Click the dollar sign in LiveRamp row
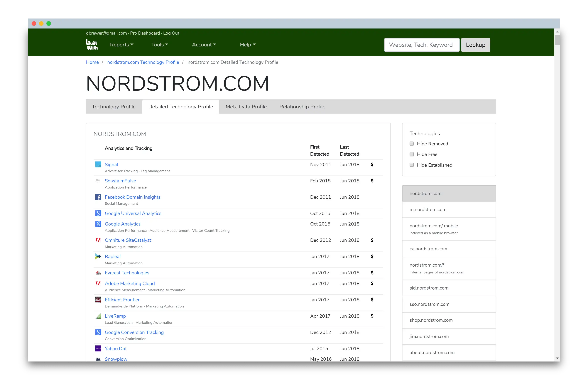Screen dimensions: 588x380 [x=372, y=316]
